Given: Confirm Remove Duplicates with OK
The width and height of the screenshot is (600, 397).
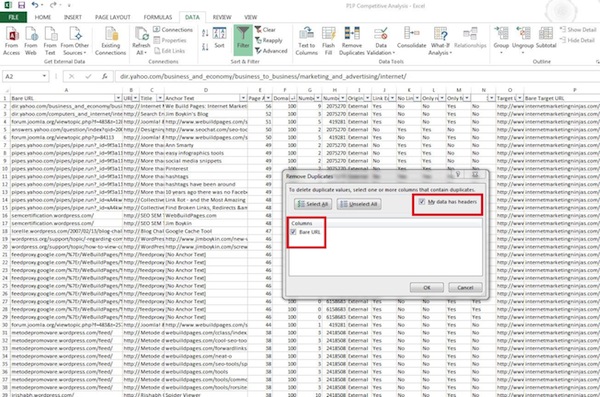Looking at the screenshot, I should (427, 288).
